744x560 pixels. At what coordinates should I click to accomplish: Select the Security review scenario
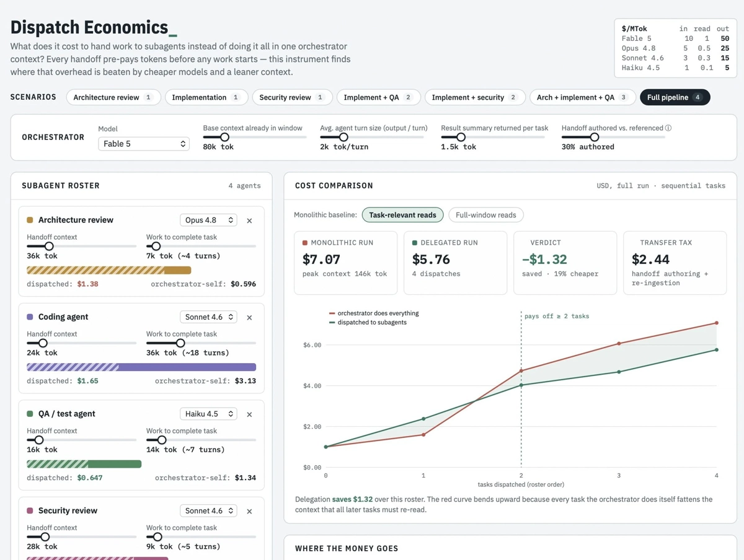click(292, 97)
